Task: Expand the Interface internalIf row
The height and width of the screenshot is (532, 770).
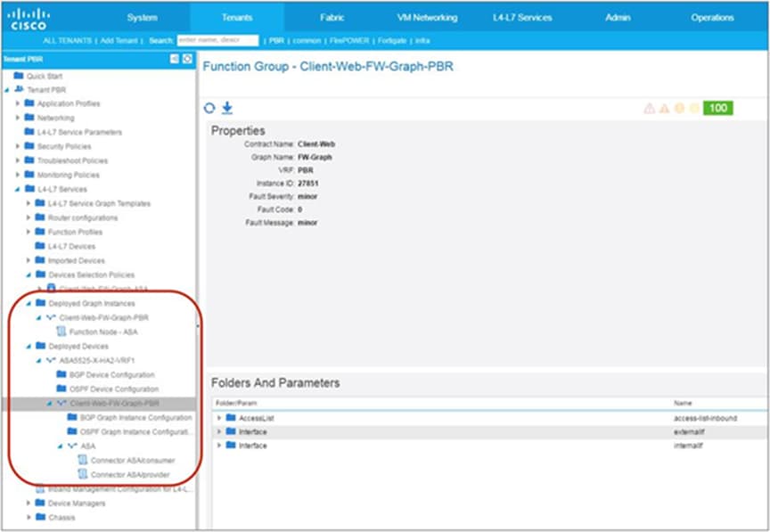Action: 219,446
